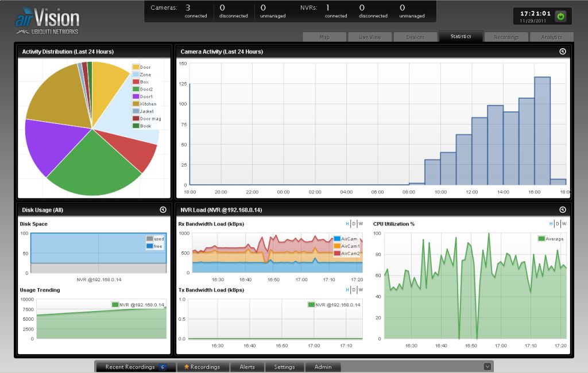
Task: Click the starred Recordings item in bottom bar
Action: pos(202,367)
